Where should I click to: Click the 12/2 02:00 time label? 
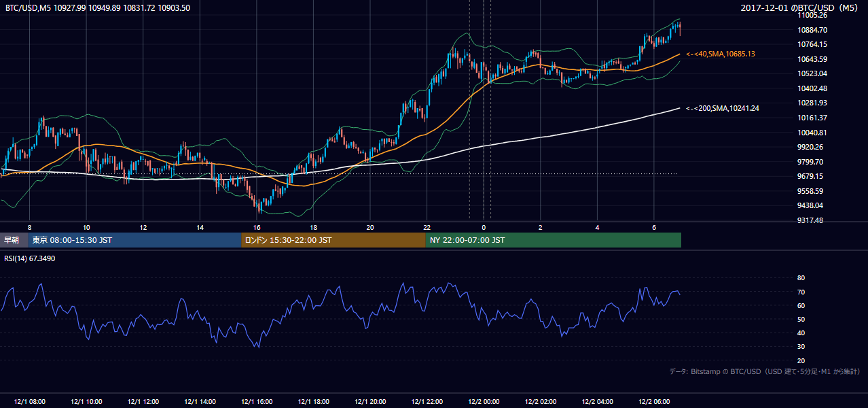point(541,402)
